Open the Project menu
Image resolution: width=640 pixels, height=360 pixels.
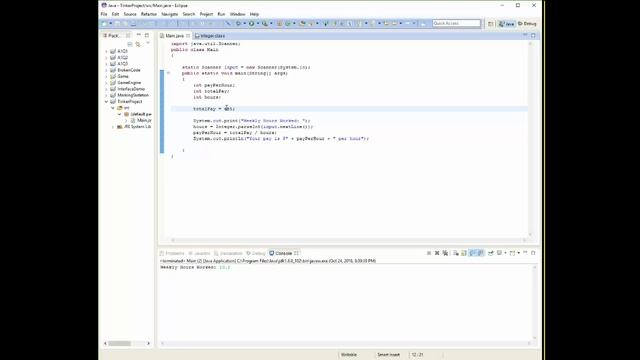coord(206,14)
